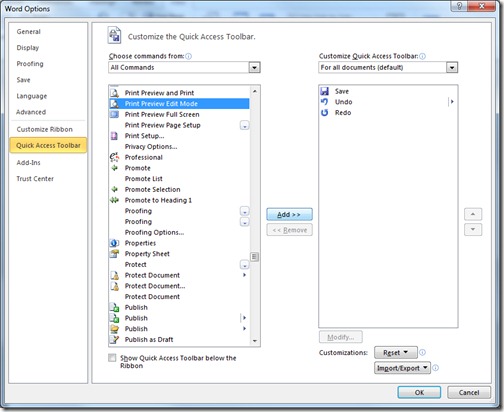Viewport: 504px width, 412px height.
Task: Select Privacy Options... in the command list
Action: (x=179, y=147)
